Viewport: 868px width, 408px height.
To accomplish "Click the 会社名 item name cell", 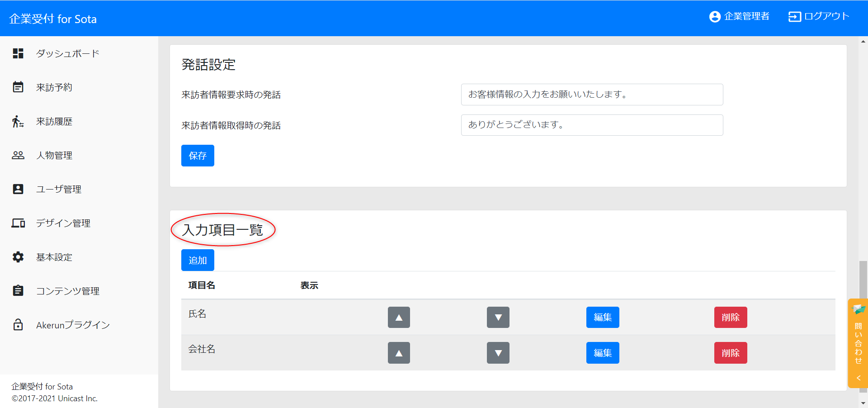I will click(x=202, y=349).
